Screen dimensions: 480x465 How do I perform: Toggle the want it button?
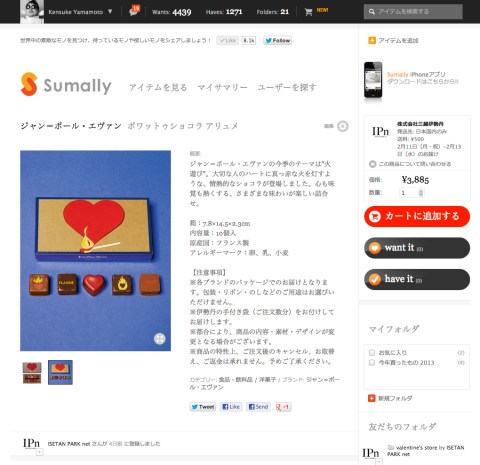[x=417, y=248]
